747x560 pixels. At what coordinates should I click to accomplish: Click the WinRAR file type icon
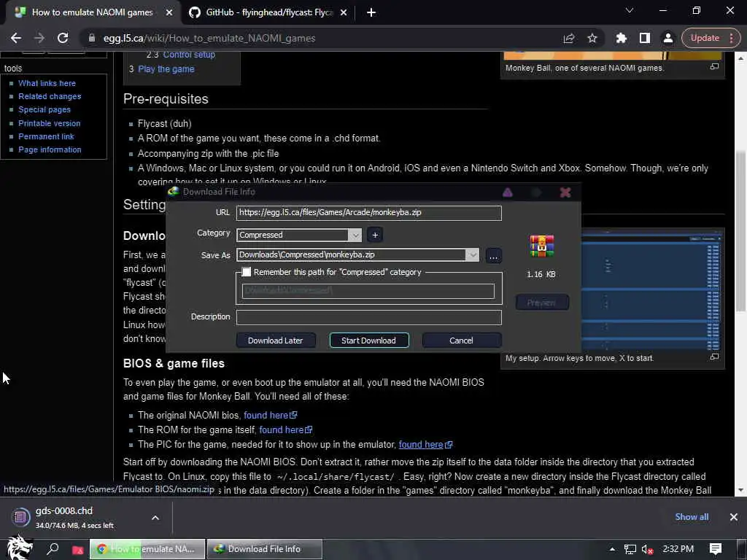point(542,246)
